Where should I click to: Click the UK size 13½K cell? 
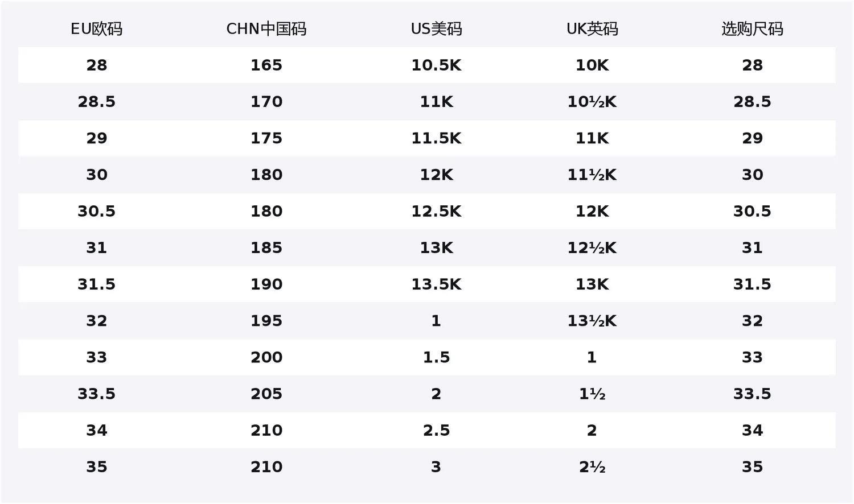[592, 321]
